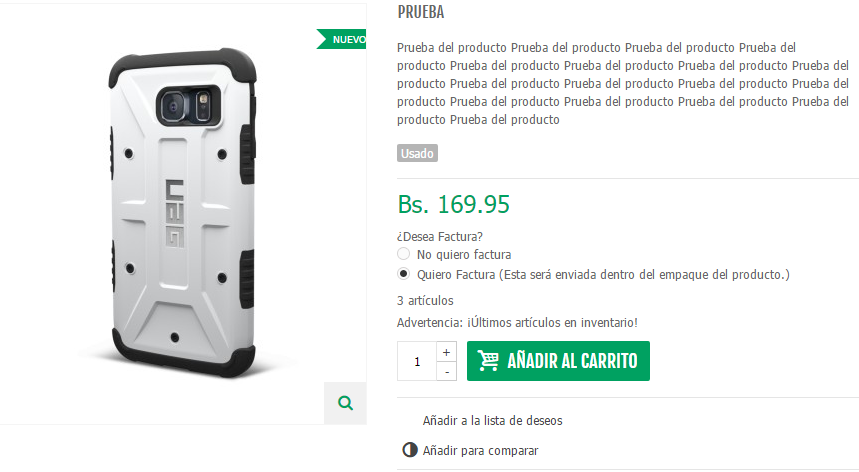Click the Quiero Factura option label text
The width and height of the screenshot is (859, 472).
[x=603, y=274]
